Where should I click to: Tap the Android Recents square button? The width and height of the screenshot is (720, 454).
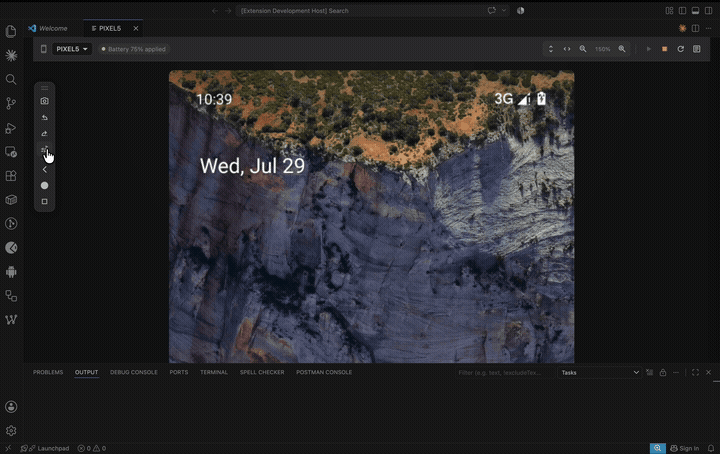coord(45,202)
